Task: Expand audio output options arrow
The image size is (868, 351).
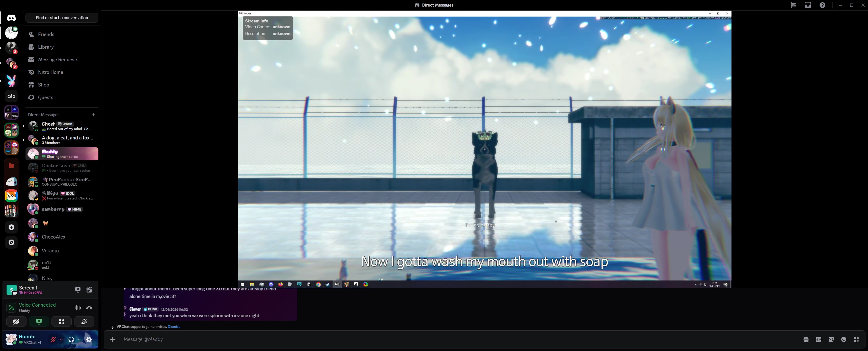Action: click(79, 340)
